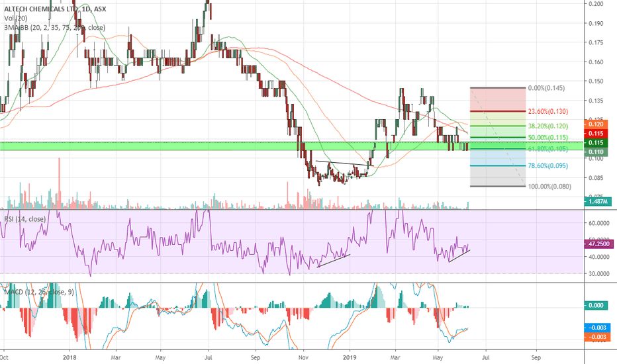The height and width of the screenshot is (364, 617).
Task: Click the 0.150 price axis label
Action: [596, 81]
